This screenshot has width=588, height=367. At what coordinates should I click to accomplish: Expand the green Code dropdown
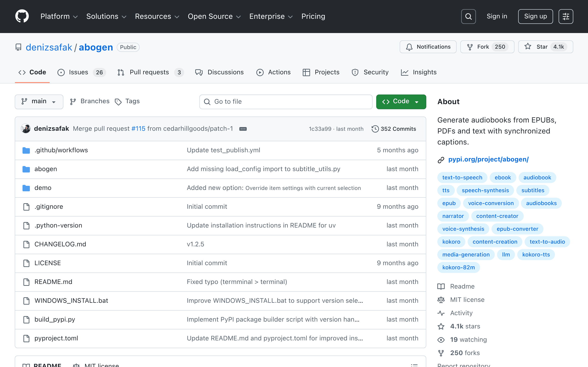coord(401,101)
